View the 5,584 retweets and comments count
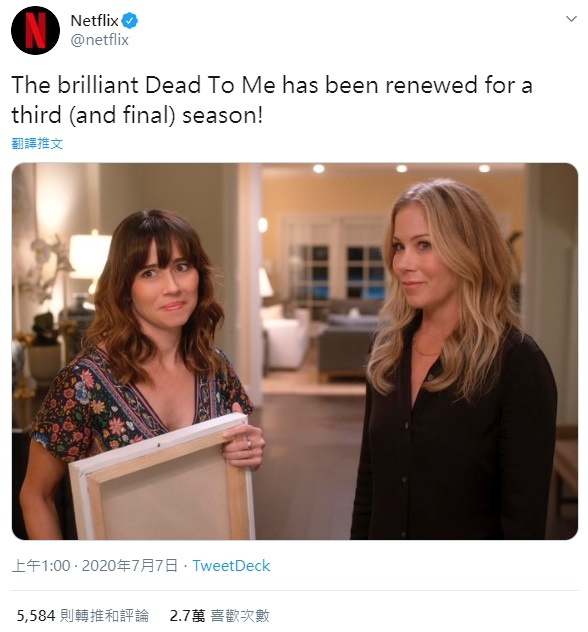 coord(35,615)
